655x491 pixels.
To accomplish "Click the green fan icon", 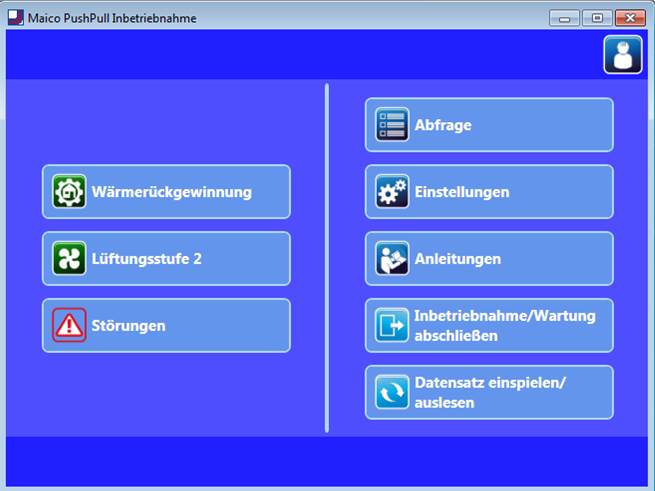I will (x=69, y=258).
